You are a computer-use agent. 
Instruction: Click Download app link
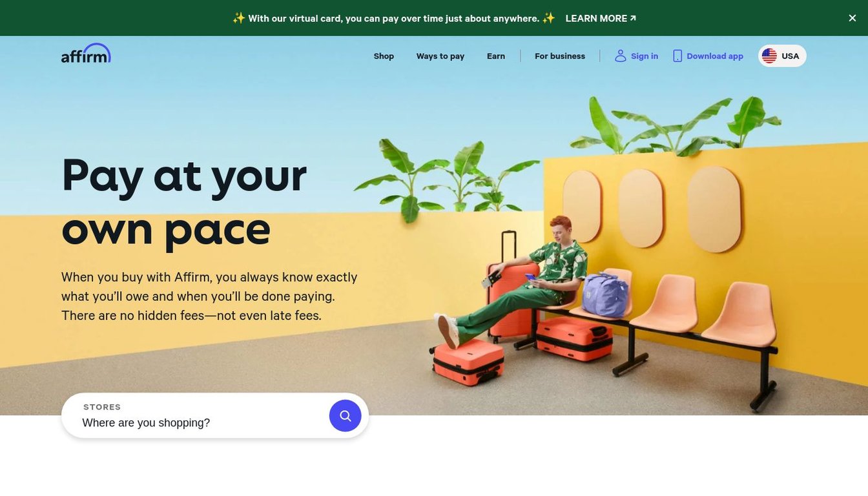coord(715,56)
